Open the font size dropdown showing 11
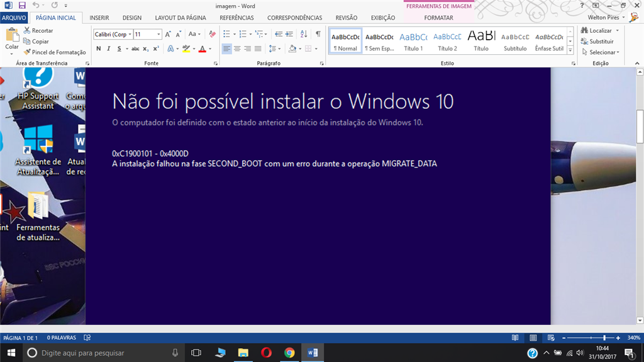Viewport: 644px width, 362px height. point(158,34)
